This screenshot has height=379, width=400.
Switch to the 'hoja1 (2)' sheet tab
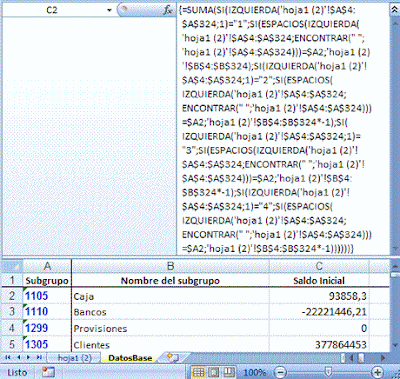pos(74,358)
